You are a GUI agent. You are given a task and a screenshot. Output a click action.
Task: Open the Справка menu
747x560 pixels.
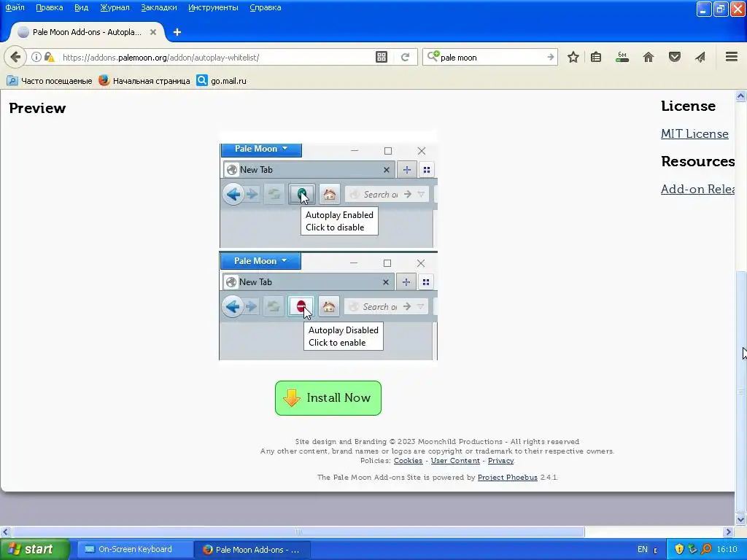[266, 7]
